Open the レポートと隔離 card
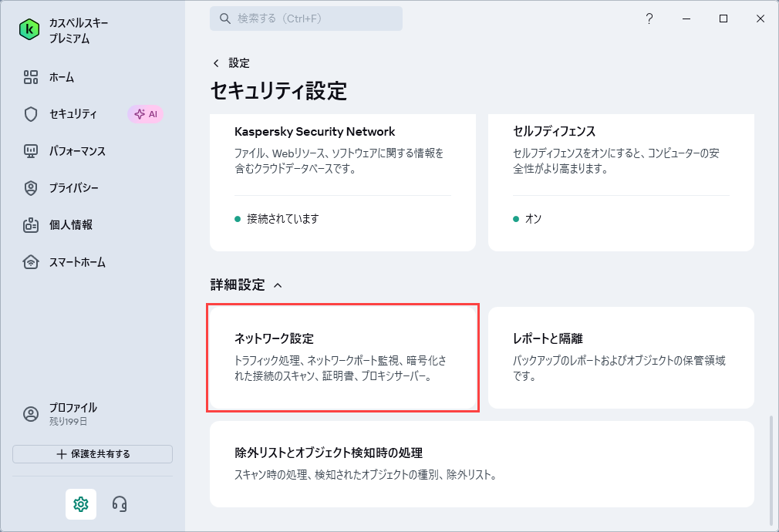The image size is (779, 532). [x=621, y=358]
